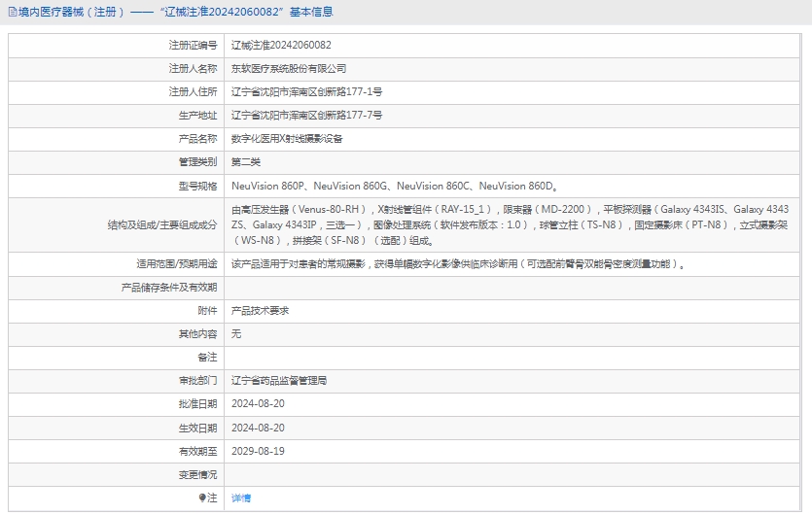
Task: Open the 详情 link at the bottom
Action: click(x=240, y=498)
